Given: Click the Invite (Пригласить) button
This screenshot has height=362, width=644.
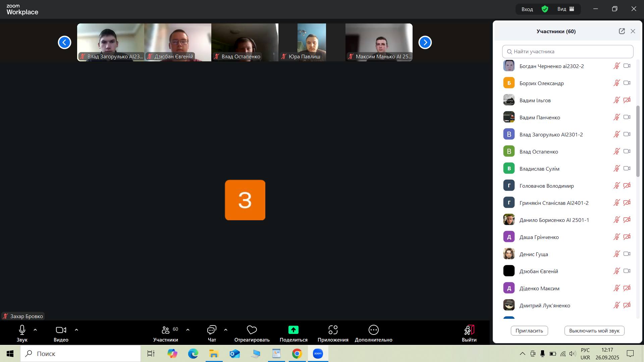Looking at the screenshot, I should click(529, 331).
